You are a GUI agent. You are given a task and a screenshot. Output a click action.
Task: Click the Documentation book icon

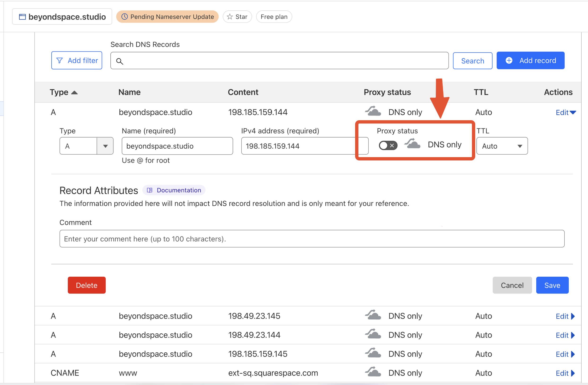coord(149,190)
